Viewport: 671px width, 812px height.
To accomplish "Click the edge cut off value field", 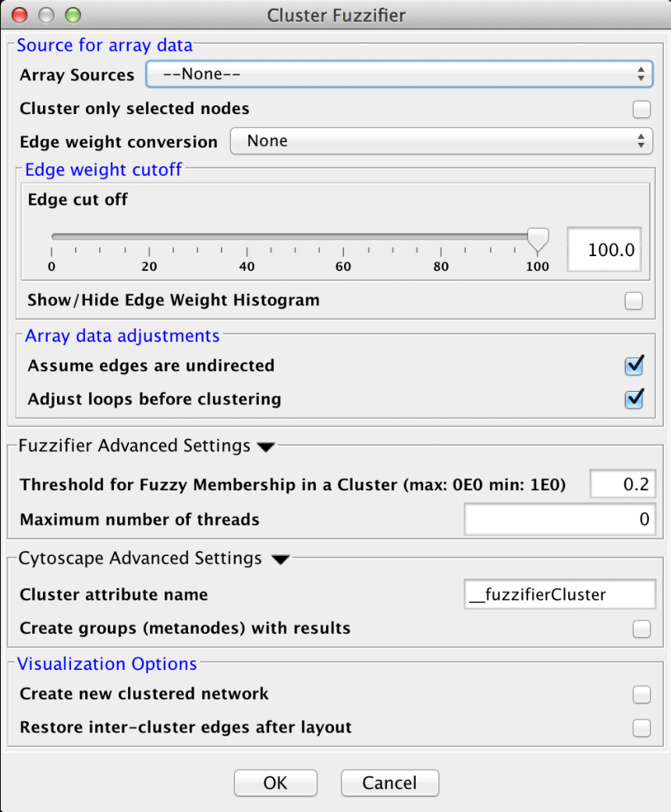I will point(604,250).
